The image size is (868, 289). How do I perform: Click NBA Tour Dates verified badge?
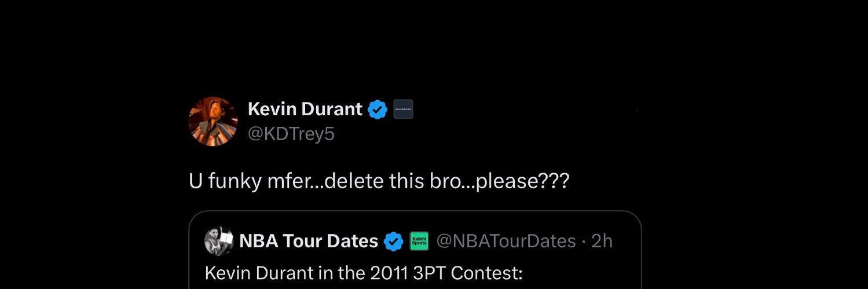coord(394,242)
